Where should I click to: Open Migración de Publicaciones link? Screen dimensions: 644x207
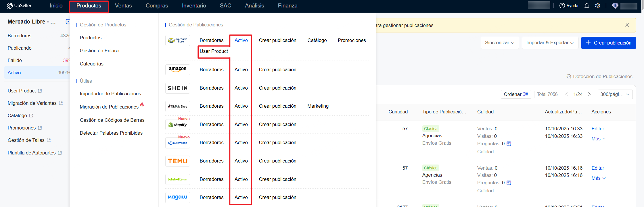(109, 107)
